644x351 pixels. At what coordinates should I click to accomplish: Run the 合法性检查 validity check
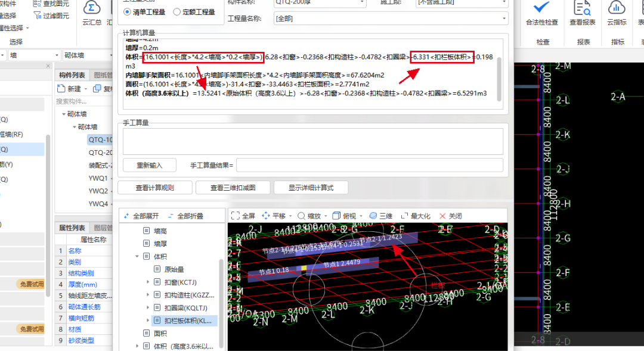541,14
